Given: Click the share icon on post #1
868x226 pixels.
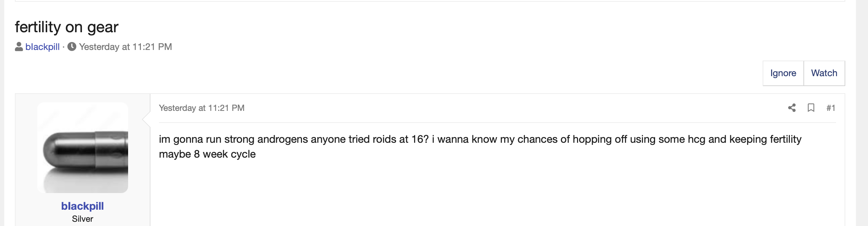Looking at the screenshot, I should (x=792, y=108).
